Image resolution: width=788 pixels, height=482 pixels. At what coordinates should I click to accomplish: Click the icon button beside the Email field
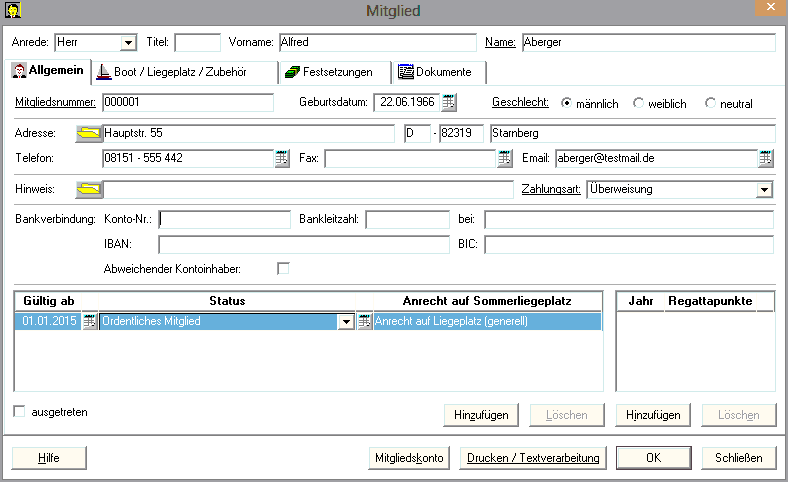coord(766,158)
